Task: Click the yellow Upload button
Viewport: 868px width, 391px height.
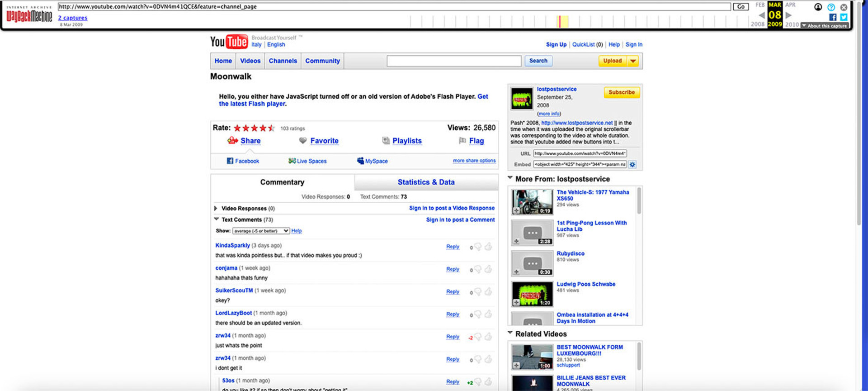Action: pyautogui.click(x=613, y=61)
